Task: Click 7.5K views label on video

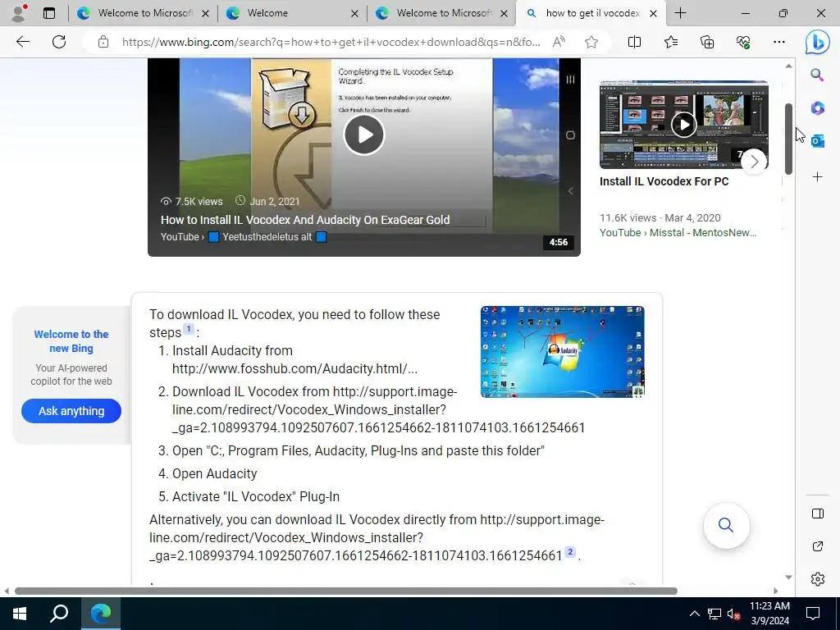Action: pyautogui.click(x=199, y=202)
